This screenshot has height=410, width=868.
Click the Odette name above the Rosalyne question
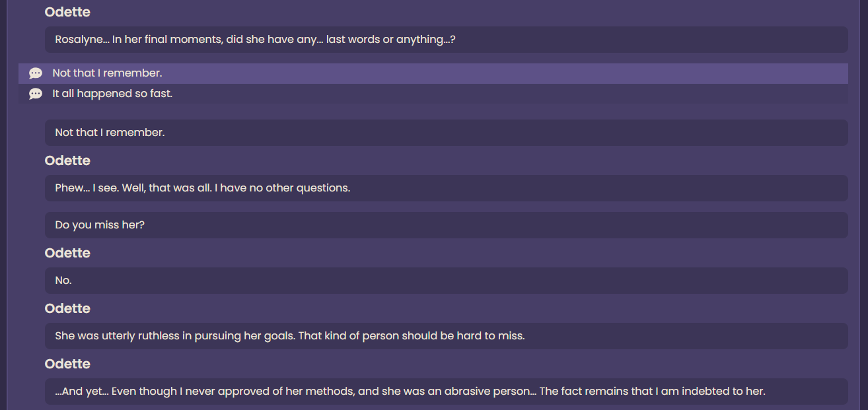click(67, 12)
